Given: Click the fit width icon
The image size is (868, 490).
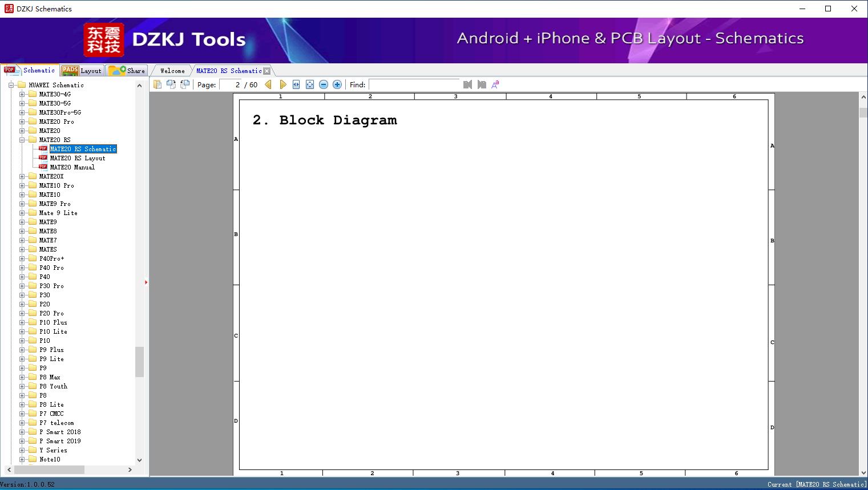Looking at the screenshot, I should pos(296,84).
